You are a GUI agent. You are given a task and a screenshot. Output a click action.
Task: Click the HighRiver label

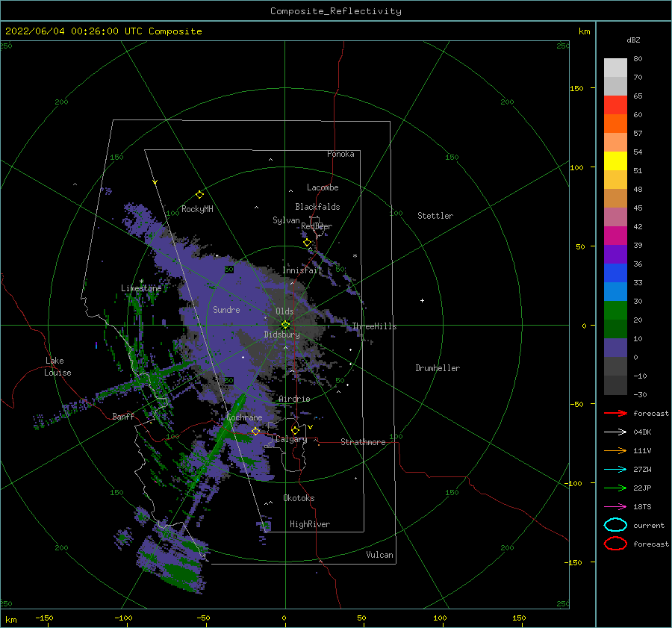[310, 524]
